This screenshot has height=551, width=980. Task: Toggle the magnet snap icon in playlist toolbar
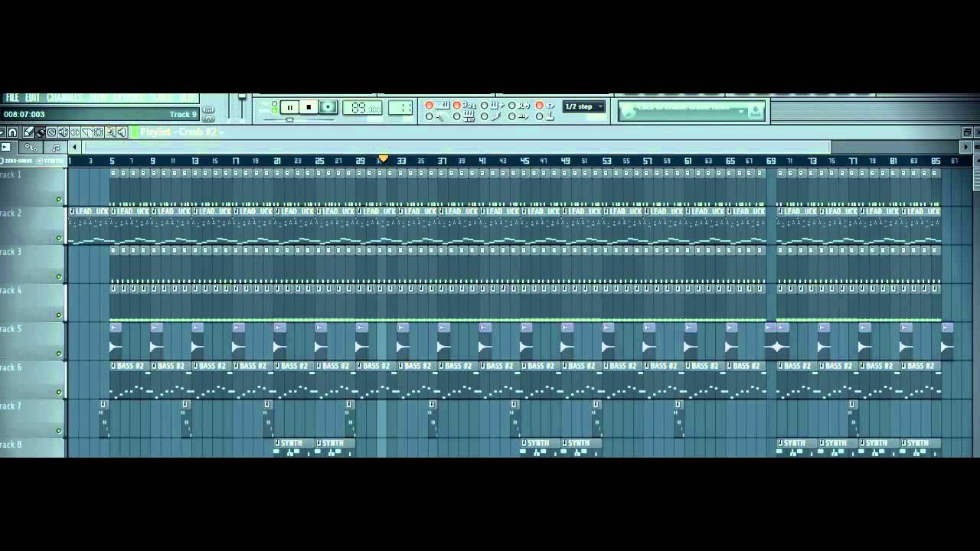(x=12, y=132)
